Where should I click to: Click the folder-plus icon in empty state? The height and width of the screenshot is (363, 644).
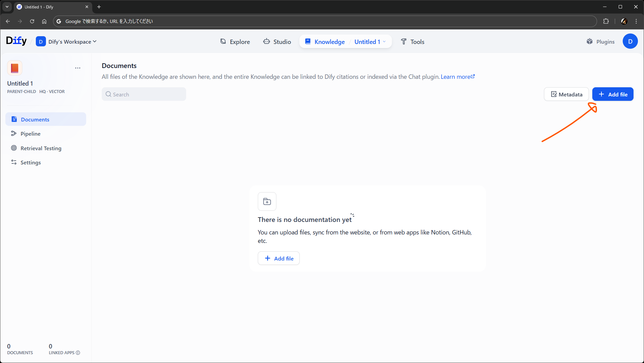pyautogui.click(x=267, y=202)
